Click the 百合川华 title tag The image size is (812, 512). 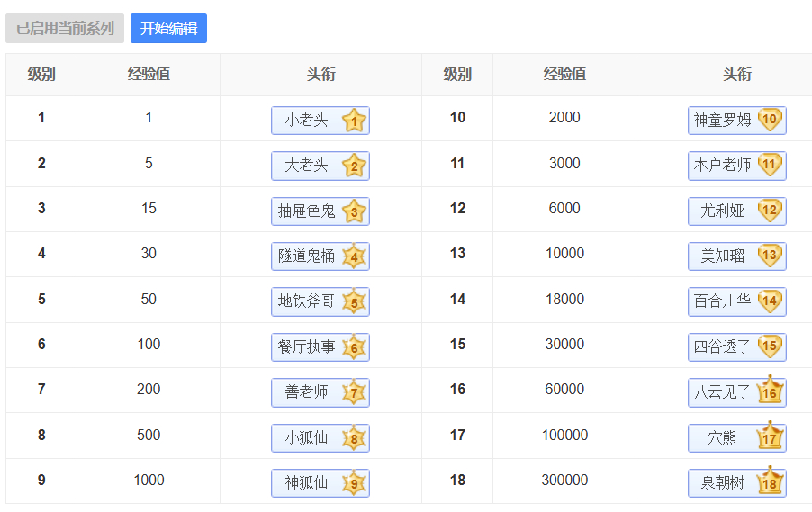pos(723,301)
